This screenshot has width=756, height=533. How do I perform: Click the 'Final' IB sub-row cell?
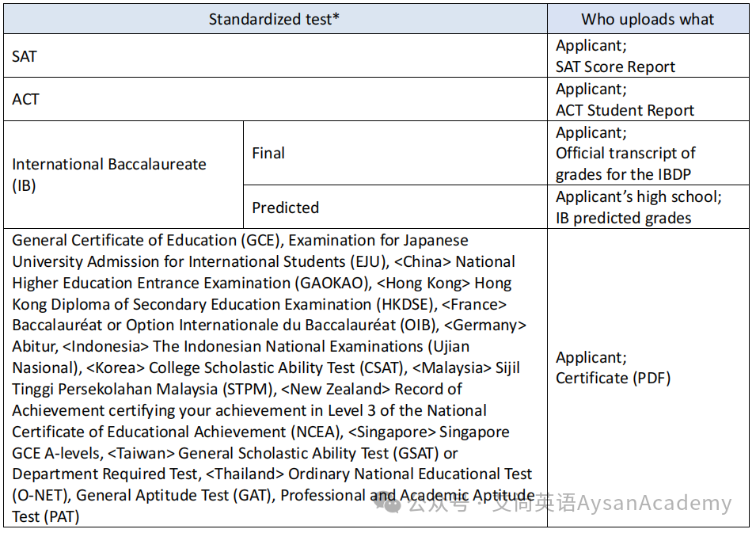[x=395, y=153]
